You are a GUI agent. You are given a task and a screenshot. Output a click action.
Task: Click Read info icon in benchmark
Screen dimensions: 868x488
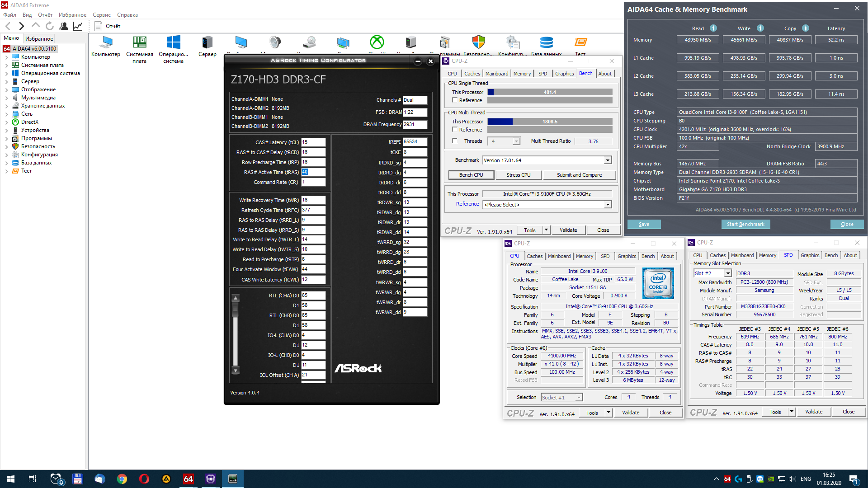click(713, 28)
